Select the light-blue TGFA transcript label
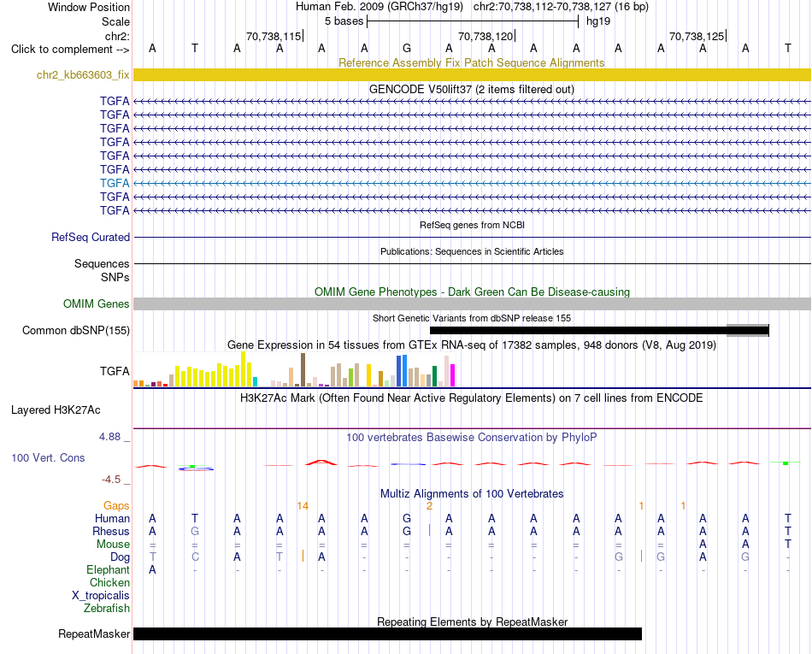 [x=115, y=183]
